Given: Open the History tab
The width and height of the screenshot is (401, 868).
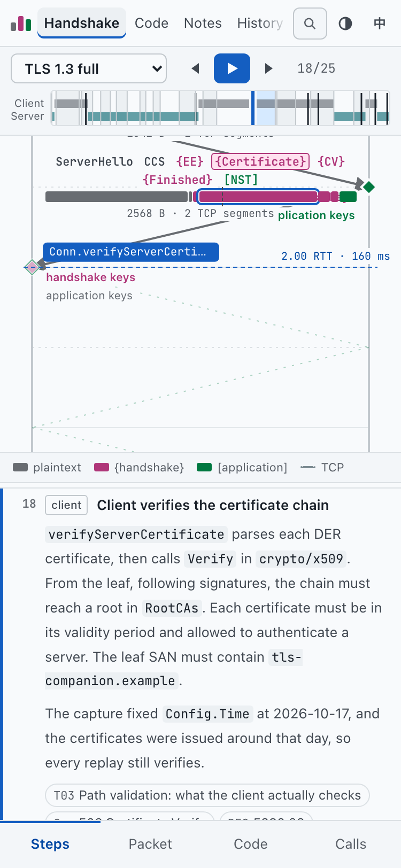Looking at the screenshot, I should point(260,23).
